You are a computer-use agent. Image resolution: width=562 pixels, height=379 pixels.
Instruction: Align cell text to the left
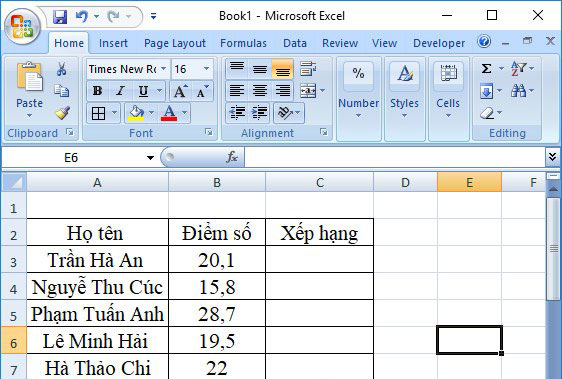[x=237, y=91]
